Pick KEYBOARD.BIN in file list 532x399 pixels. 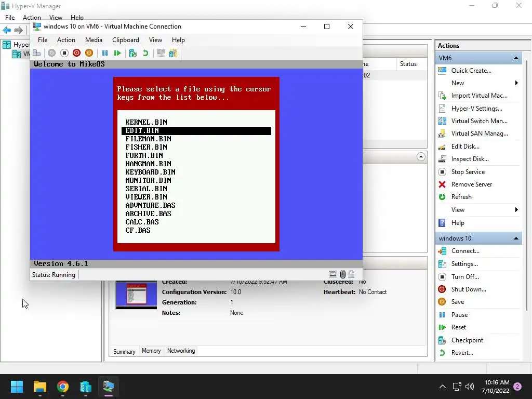coord(150,172)
